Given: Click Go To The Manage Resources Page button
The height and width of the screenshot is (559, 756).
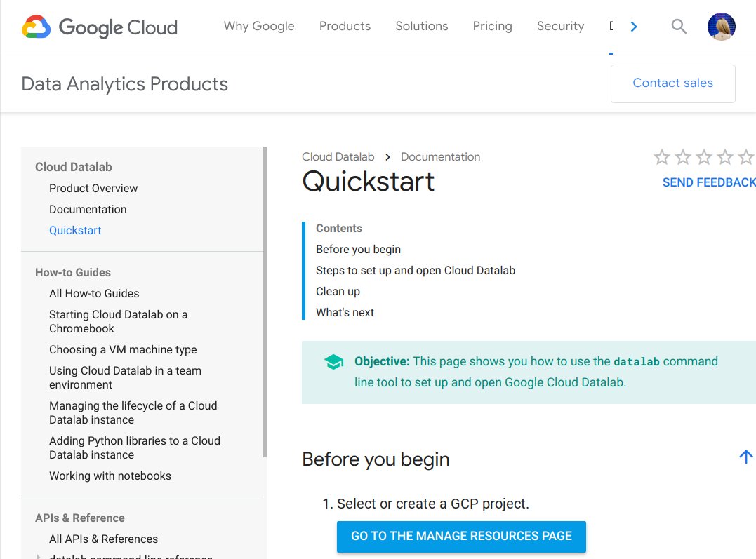Looking at the screenshot, I should 461,537.
